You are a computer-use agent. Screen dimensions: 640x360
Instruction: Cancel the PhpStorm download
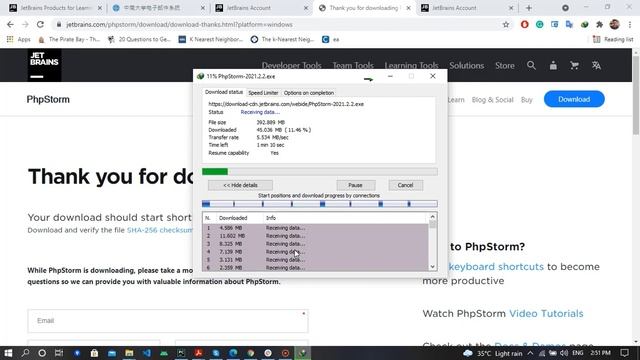click(x=406, y=185)
